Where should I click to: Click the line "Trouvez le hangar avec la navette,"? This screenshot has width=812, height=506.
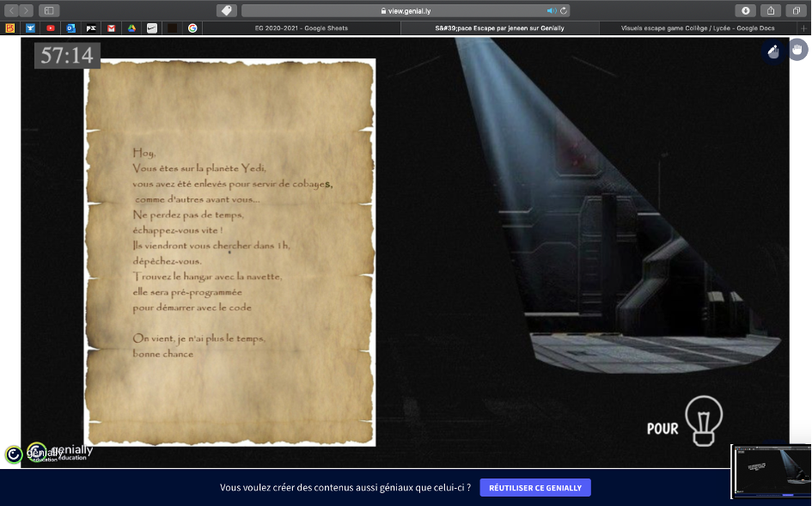[x=207, y=277]
